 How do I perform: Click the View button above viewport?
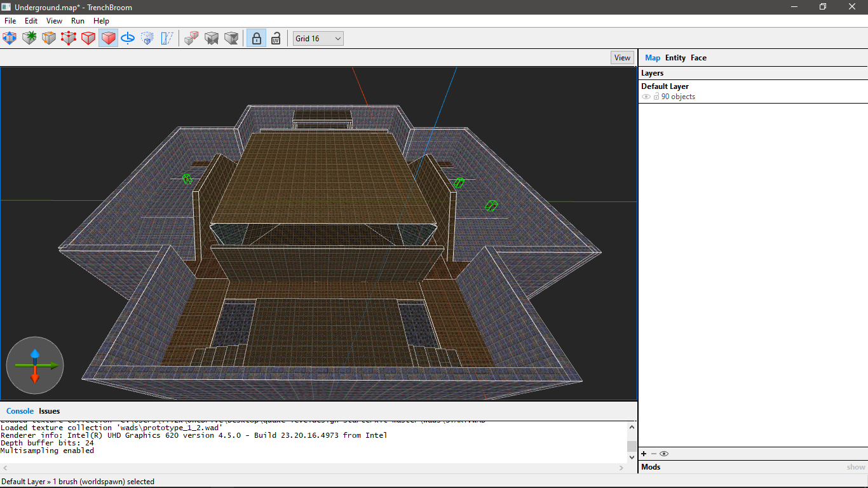click(622, 57)
